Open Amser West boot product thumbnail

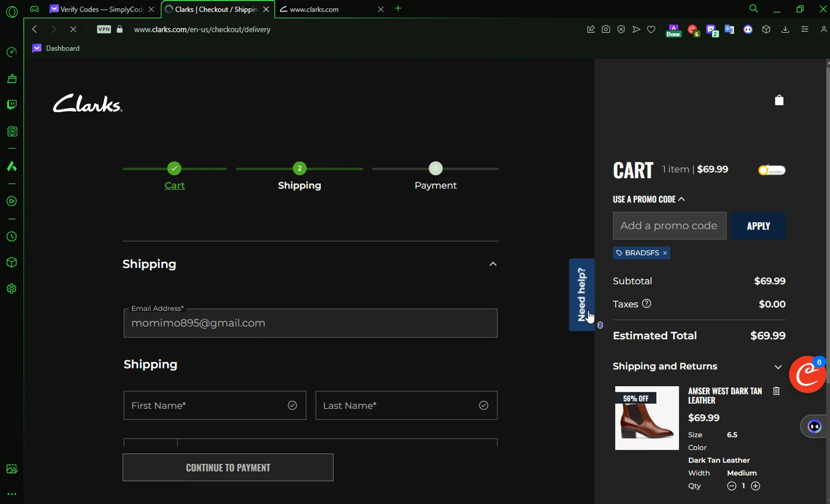point(647,418)
